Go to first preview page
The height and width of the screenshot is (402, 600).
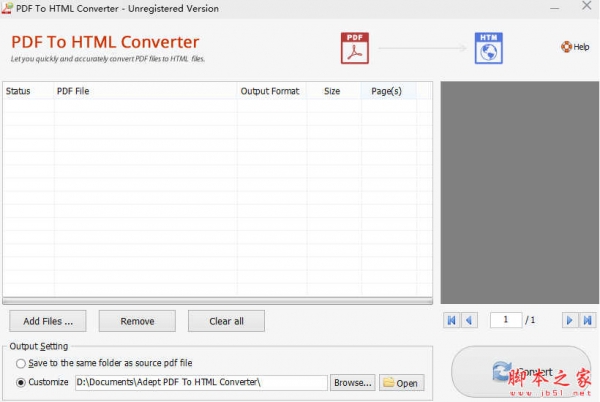452,320
